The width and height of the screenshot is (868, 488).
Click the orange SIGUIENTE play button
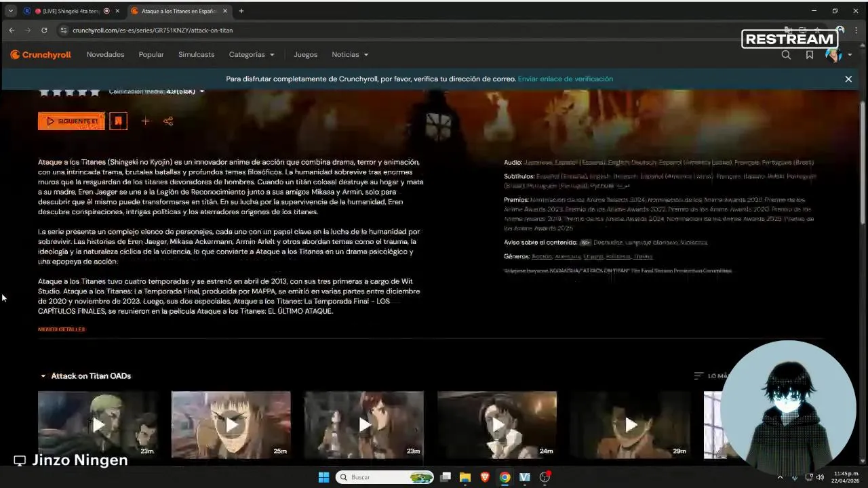tap(71, 121)
